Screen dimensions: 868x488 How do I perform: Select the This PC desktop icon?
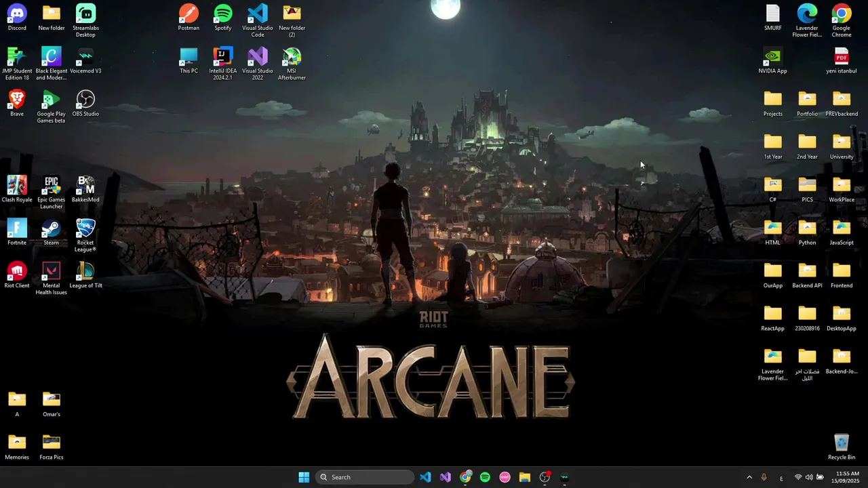[189, 60]
